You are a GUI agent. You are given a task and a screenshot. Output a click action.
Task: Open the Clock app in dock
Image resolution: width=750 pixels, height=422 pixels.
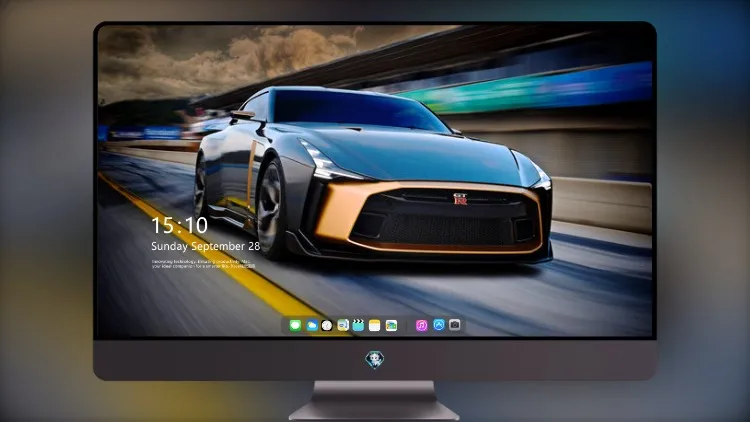pyautogui.click(x=327, y=325)
